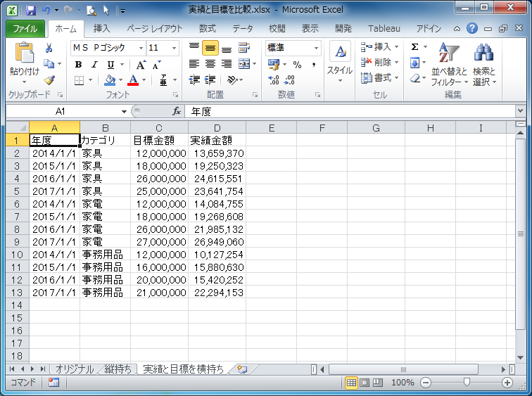The width and height of the screenshot is (532, 396).
Task: Select cell C2 containing 12,000,000
Action: 159,153
